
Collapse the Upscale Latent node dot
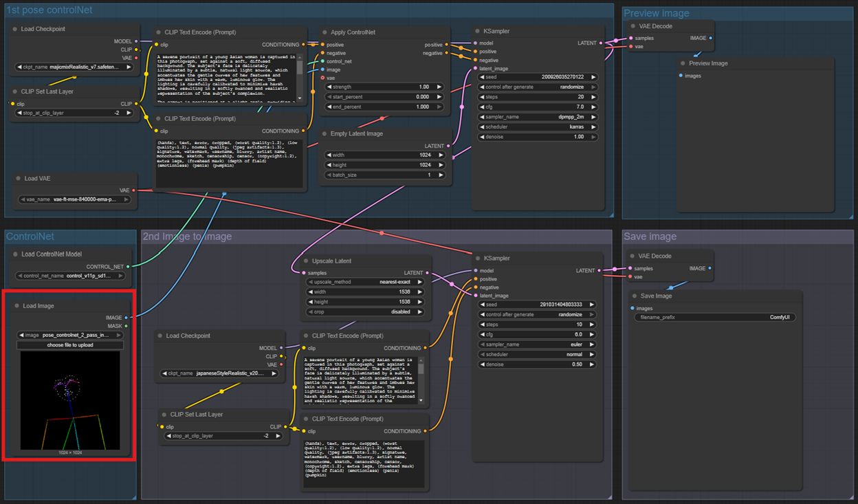306,261
